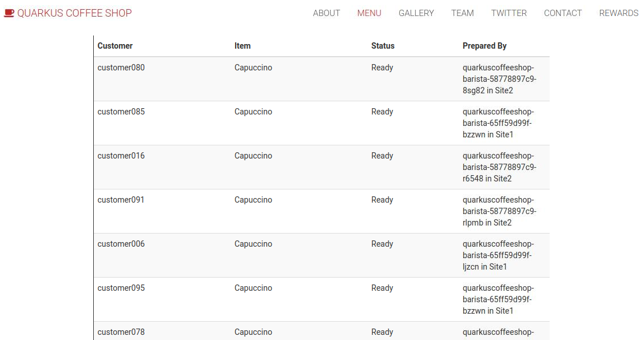Click the TWITTER navigation link
This screenshot has height=340, width=644.
508,13
